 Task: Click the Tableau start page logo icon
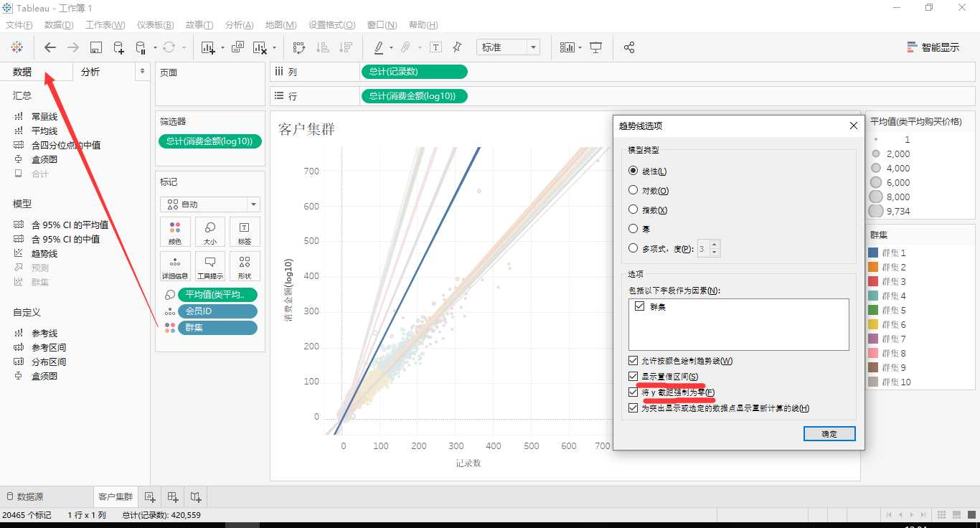pos(17,47)
